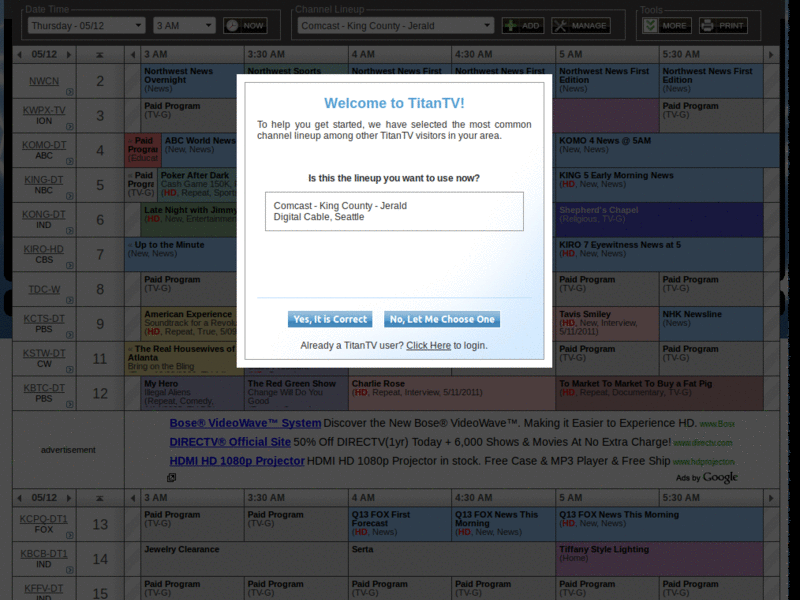The height and width of the screenshot is (600, 800).
Task: Open the NWCN channel link
Action: tap(44, 81)
